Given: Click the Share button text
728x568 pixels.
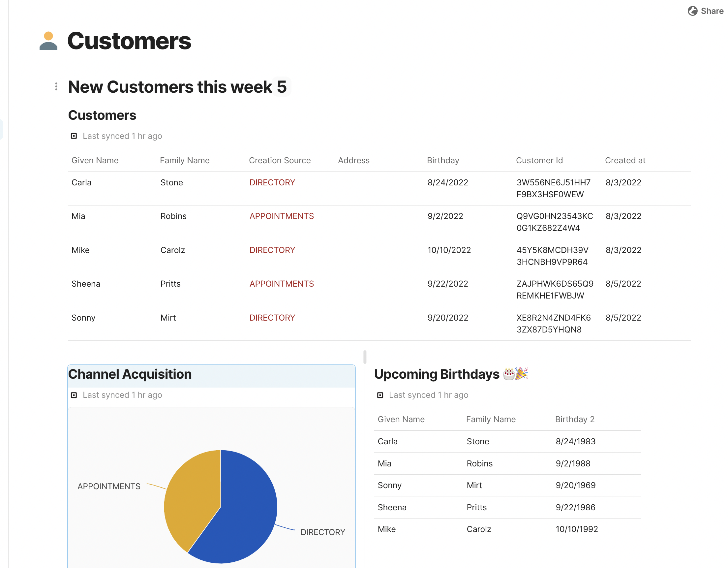Looking at the screenshot, I should [712, 11].
